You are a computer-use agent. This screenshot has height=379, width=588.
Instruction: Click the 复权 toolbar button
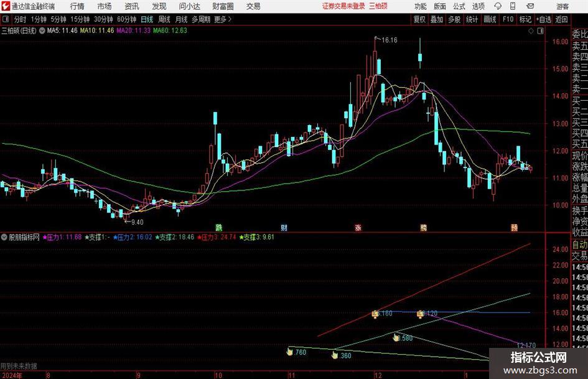419,19
